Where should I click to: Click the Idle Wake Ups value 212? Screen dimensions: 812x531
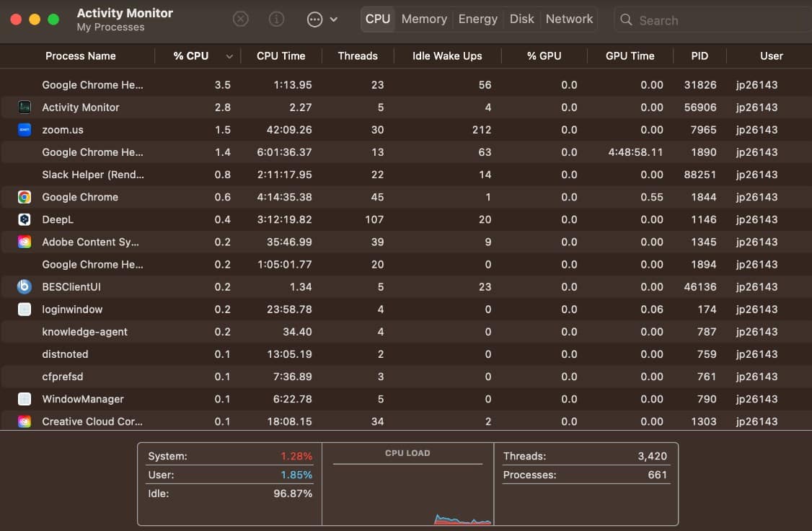click(x=481, y=130)
